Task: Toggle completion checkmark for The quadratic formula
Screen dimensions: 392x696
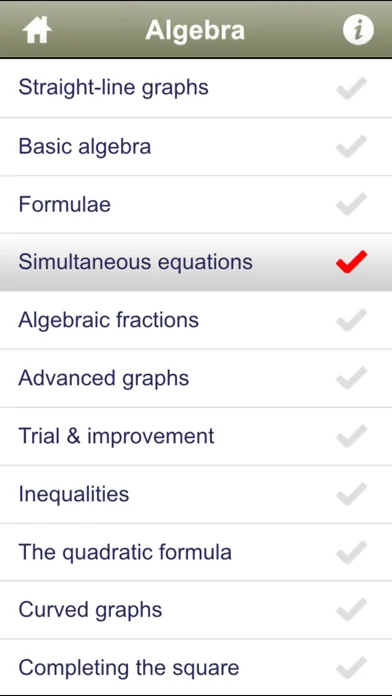Action: [352, 552]
